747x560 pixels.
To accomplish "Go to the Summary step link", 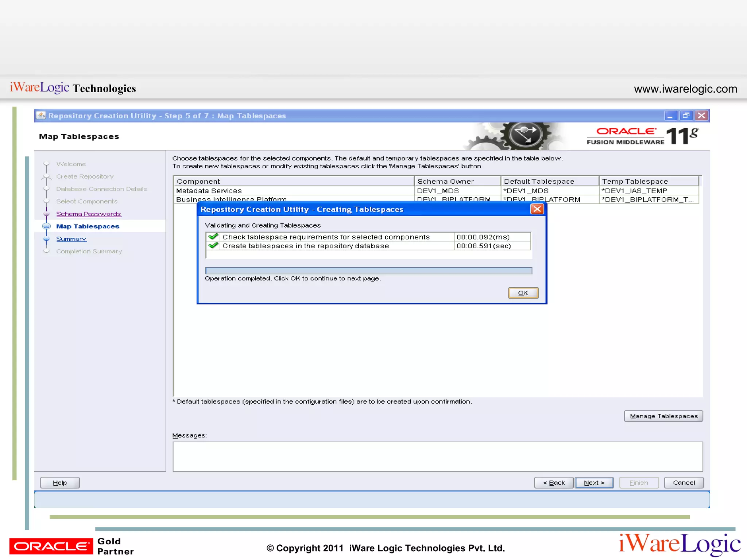I will 71,239.
